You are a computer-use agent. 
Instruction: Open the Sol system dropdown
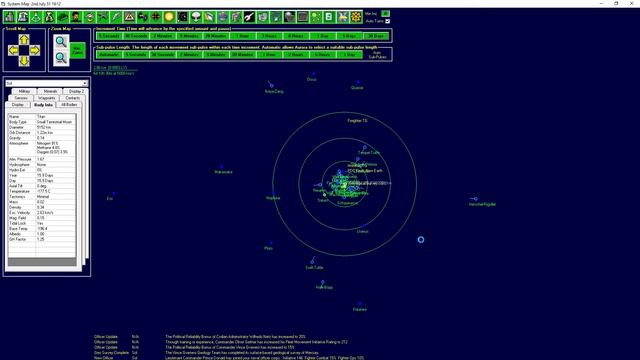coord(47,83)
